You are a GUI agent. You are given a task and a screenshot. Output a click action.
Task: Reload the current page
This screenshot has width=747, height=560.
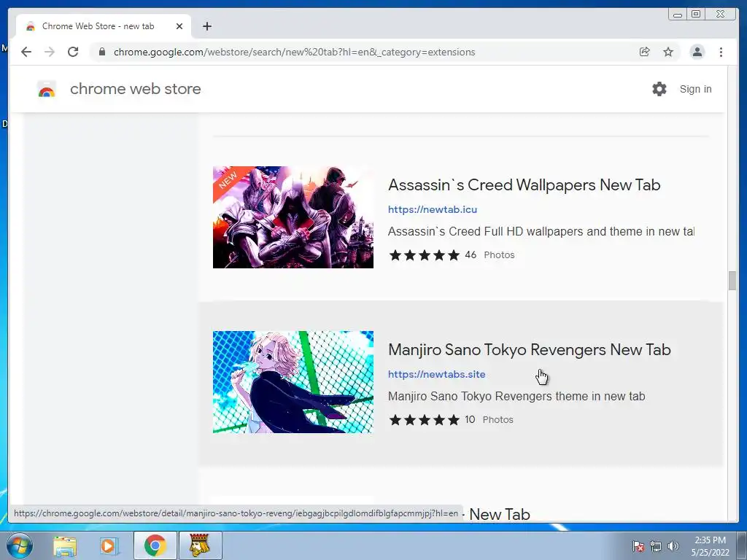pos(73,52)
